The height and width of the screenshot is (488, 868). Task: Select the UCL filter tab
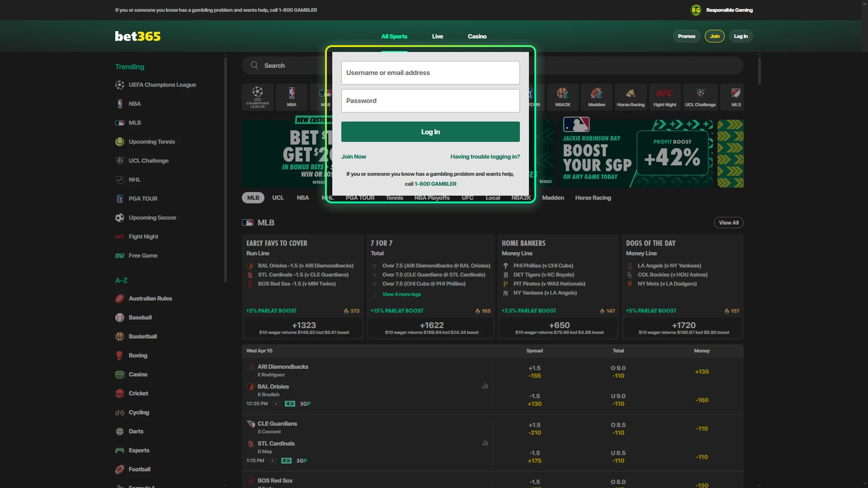278,198
